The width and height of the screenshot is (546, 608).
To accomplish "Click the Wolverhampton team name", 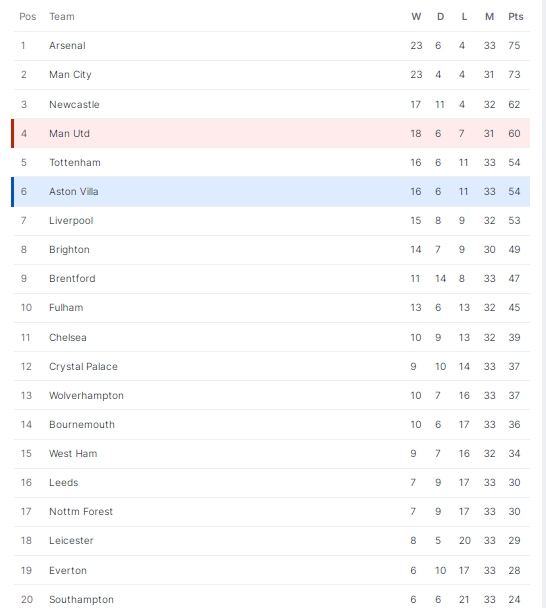I will click(x=86, y=396).
